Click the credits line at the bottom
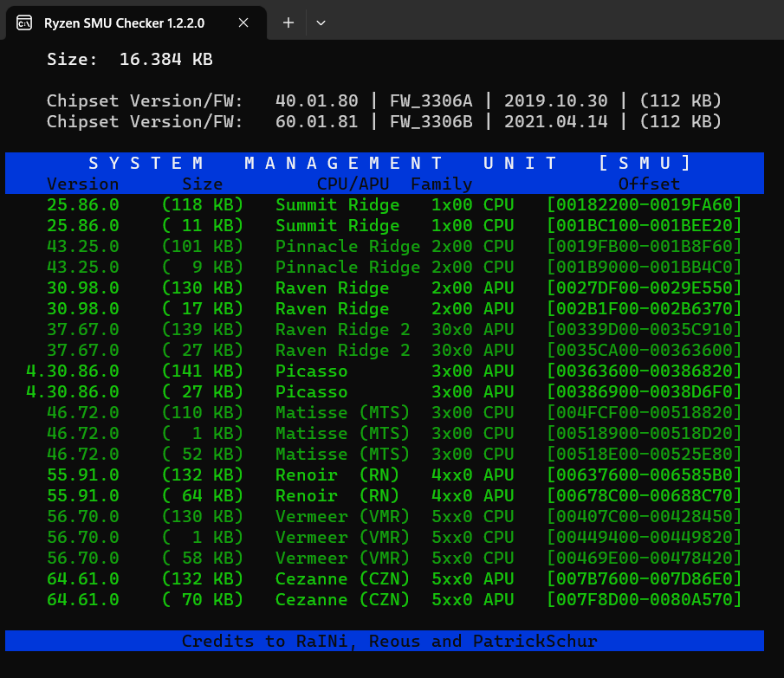Image resolution: width=784 pixels, height=678 pixels. (x=390, y=642)
